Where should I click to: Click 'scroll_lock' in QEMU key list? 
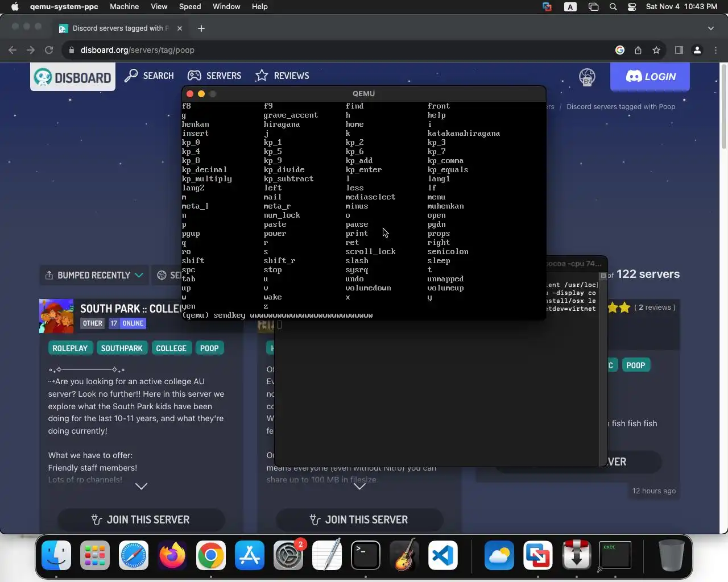(x=370, y=251)
